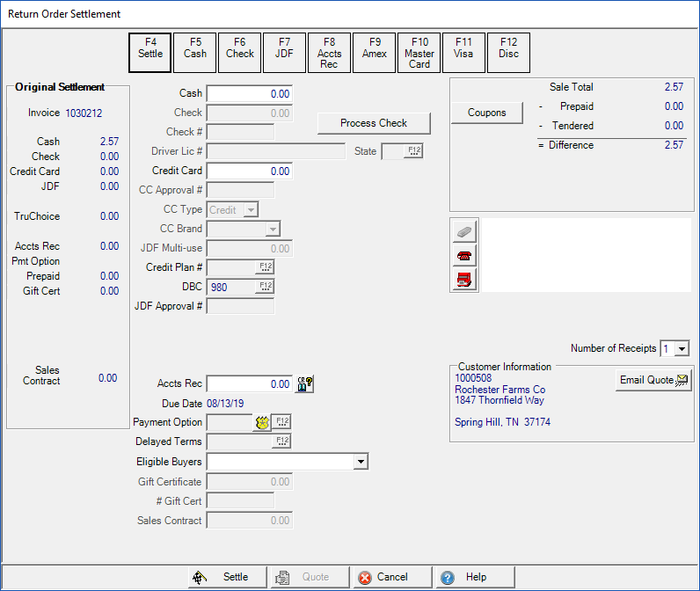
Task: Click the red telephone icon
Action: (464, 256)
